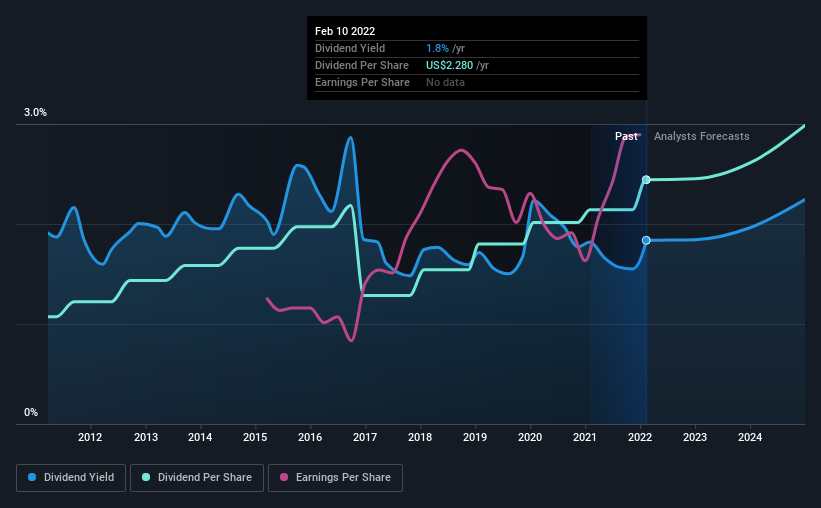Click the 2012 x-axis year label
This screenshot has height=508, width=821.
[x=90, y=437]
